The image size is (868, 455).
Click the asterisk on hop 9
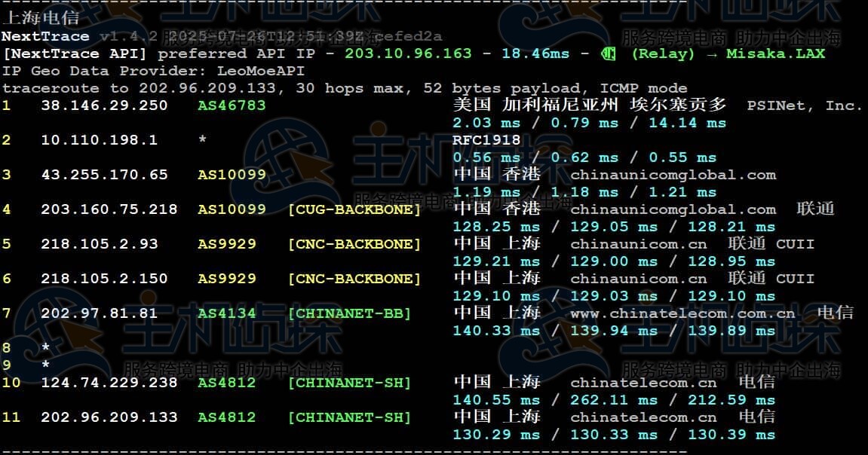click(45, 365)
